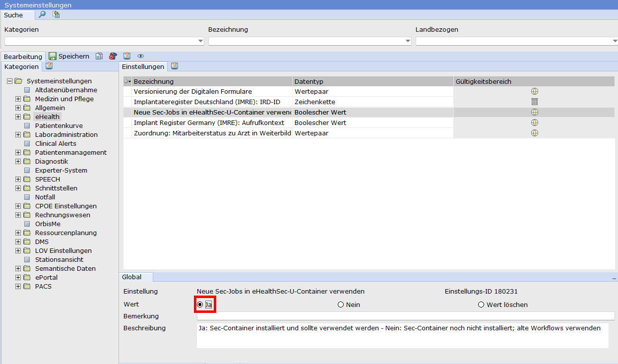Click export icon beside Kategorien tab
618x364 pixels.
(49, 66)
